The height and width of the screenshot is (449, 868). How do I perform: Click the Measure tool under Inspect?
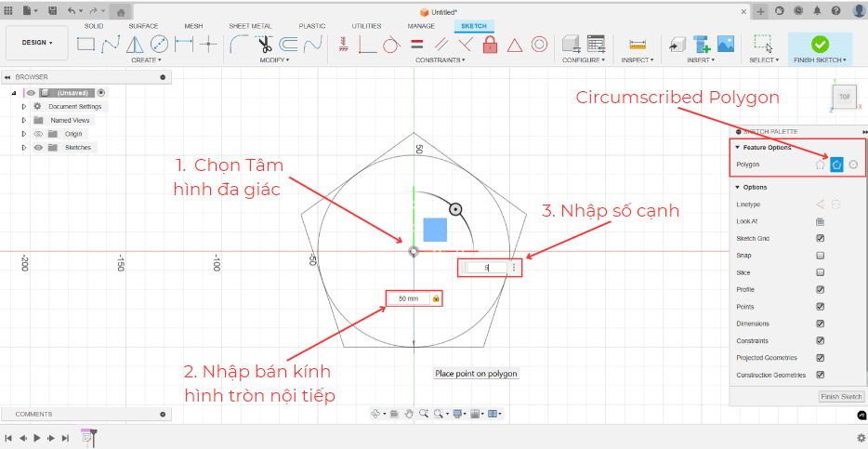point(637,44)
